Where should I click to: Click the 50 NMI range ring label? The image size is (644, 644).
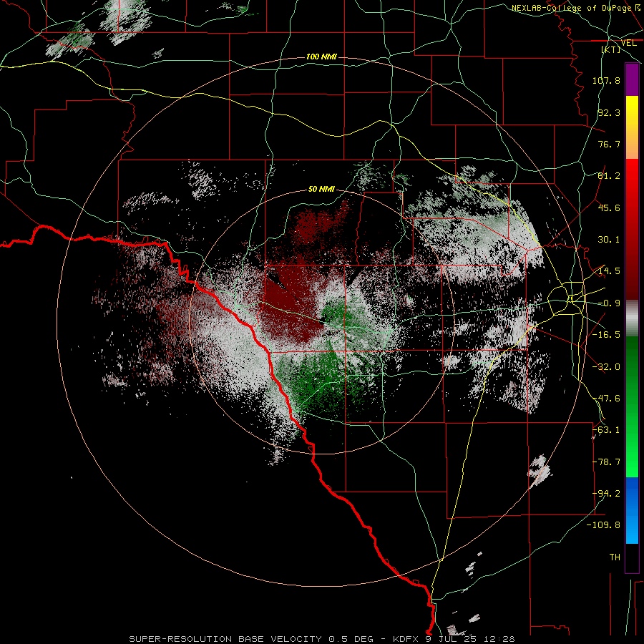(321, 190)
